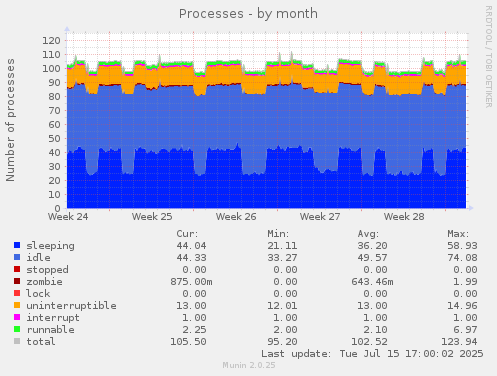Screen dimensions: 497x376
Task: Click the Max column header
Action: 458,234
